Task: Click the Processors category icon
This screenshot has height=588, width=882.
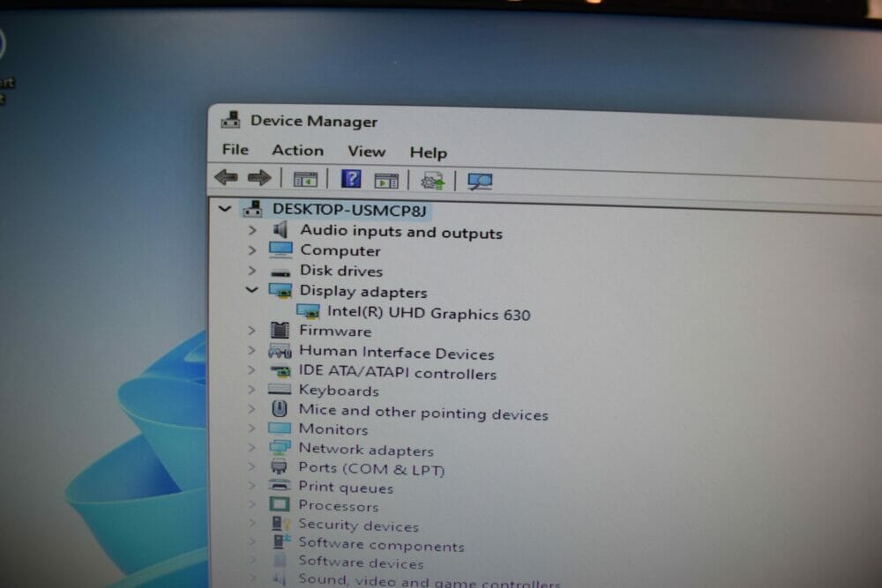Action: point(280,504)
